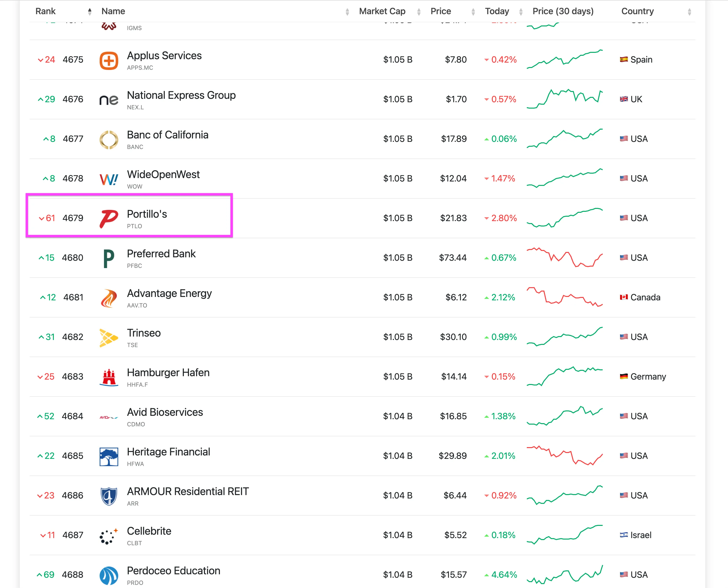
Task: Open Preferred Bank company link
Action: point(161,254)
